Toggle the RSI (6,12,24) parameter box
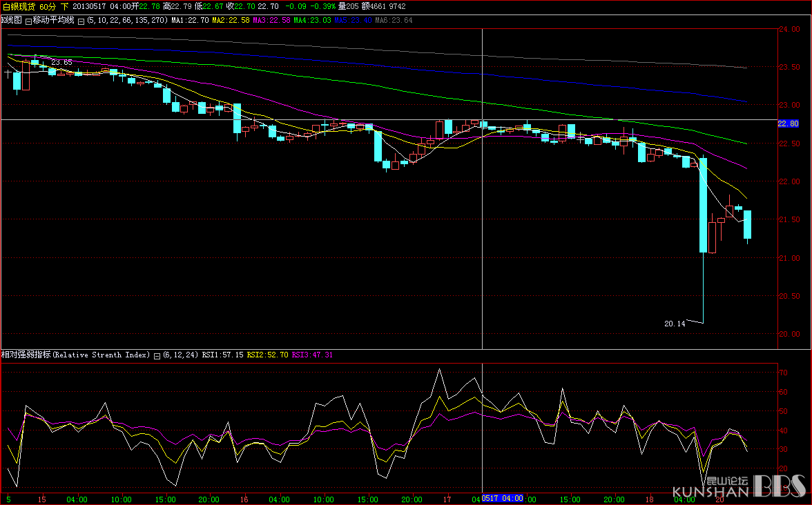The width and height of the screenshot is (812, 505). coord(157,355)
